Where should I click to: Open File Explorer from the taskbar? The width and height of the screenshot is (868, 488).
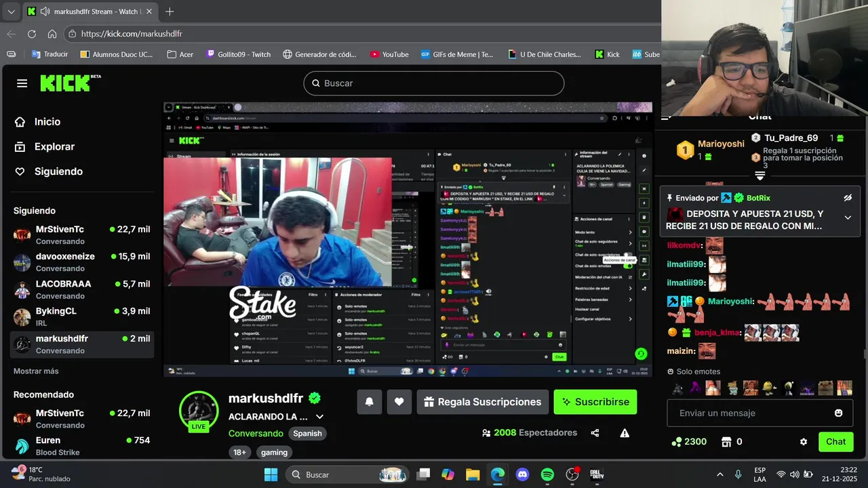(x=473, y=474)
